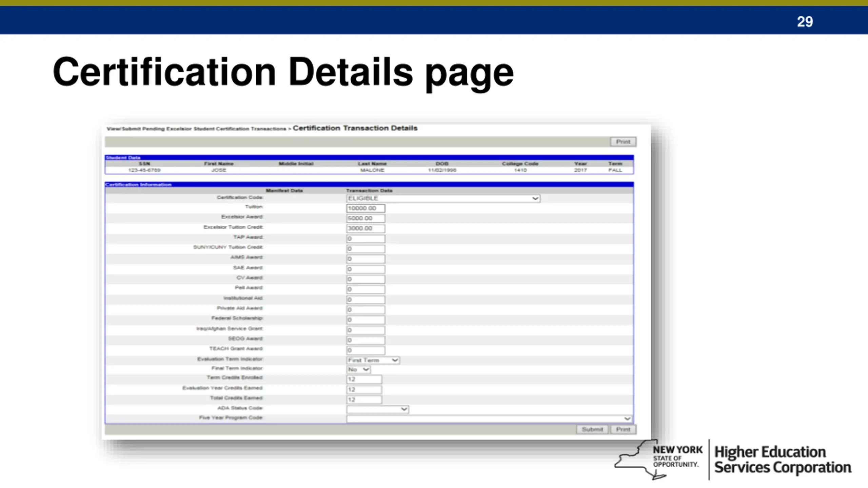Click the TEACH Grant Award input field
868x488 pixels.
tap(366, 350)
